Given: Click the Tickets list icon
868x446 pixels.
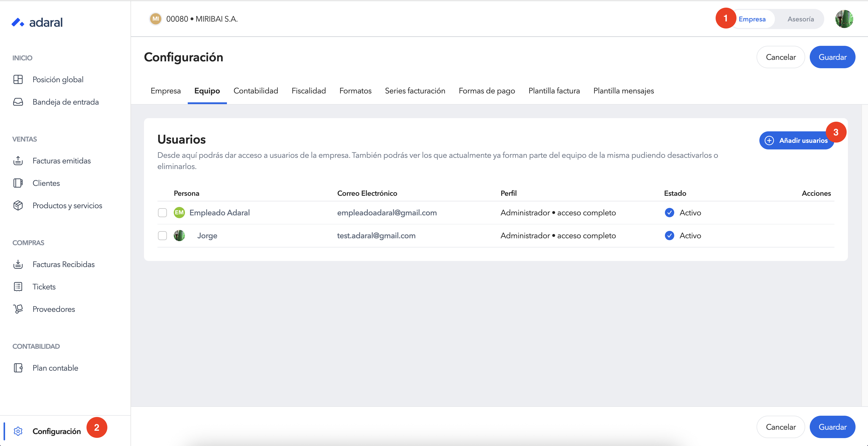Looking at the screenshot, I should pos(18,287).
